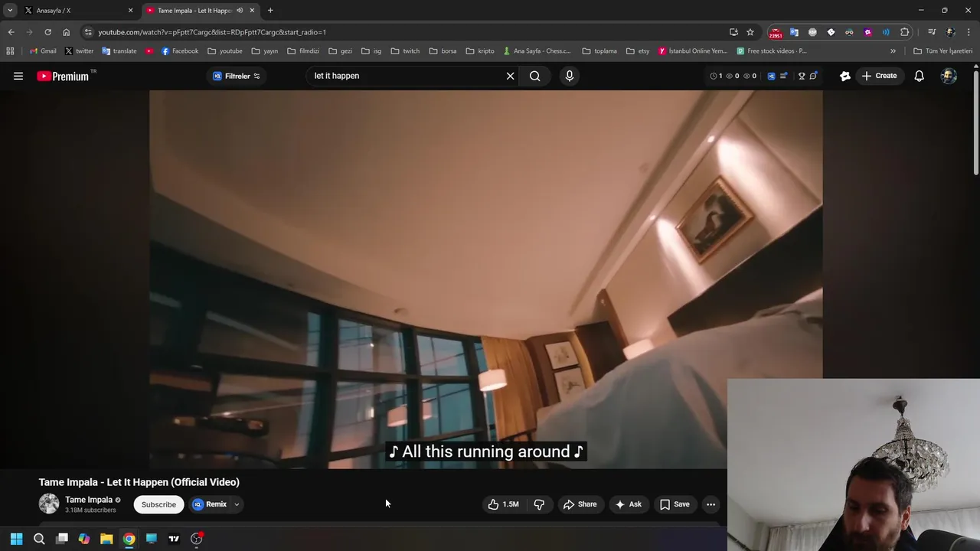This screenshot has width=980, height=551.
Task: Open Tame Impala channel avatar
Action: pyautogui.click(x=49, y=504)
